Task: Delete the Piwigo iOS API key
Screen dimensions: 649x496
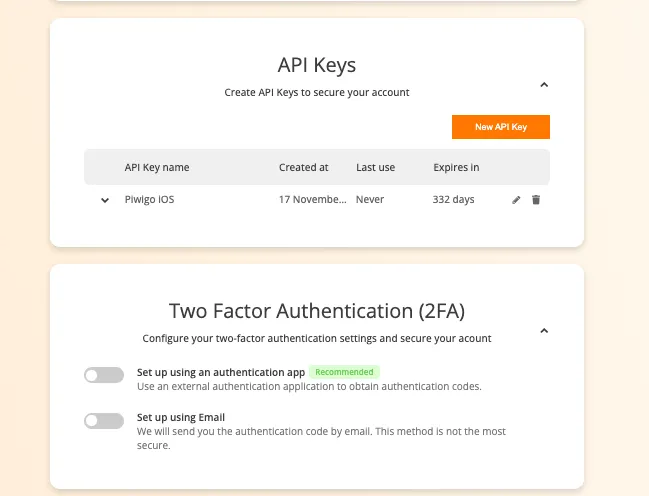Action: coord(536,200)
